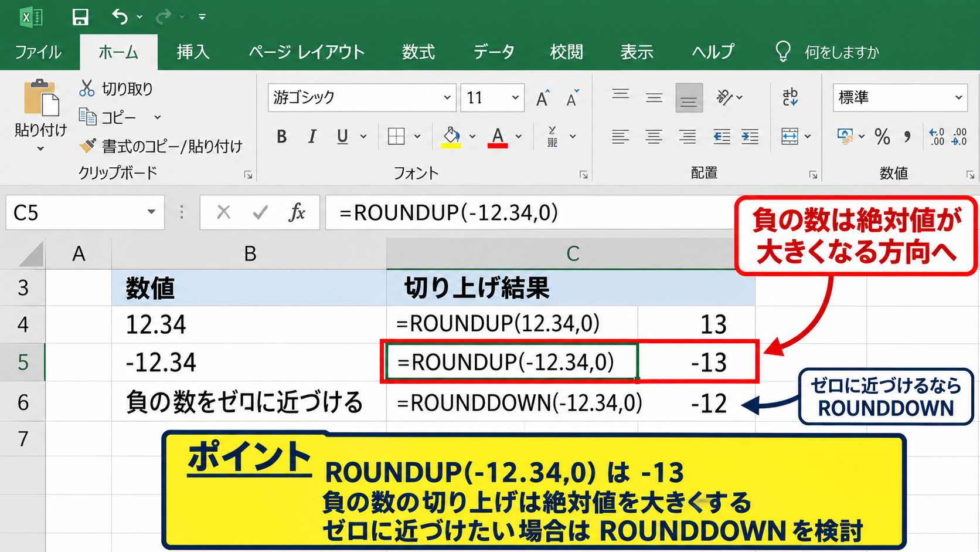Toggle underline formatting
Screen dimensions: 980x552
pos(342,137)
